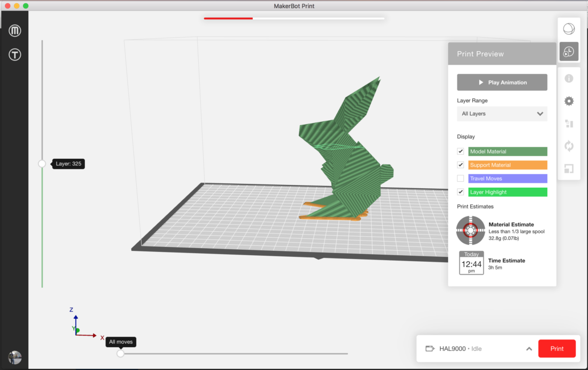Enable the Travel Moves display option
Image resolution: width=588 pixels, height=370 pixels.
click(x=460, y=178)
